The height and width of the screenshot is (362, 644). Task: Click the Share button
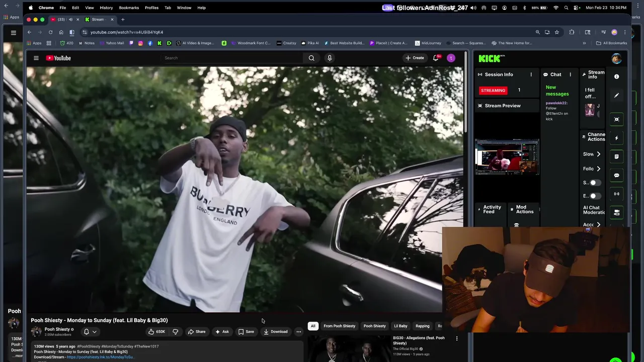(x=196, y=331)
